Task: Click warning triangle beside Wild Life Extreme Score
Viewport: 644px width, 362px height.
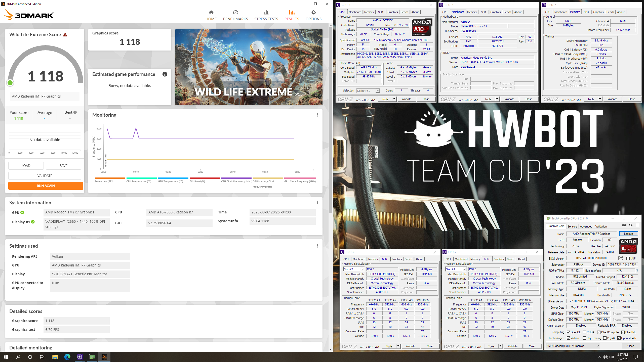Action: 65,35
